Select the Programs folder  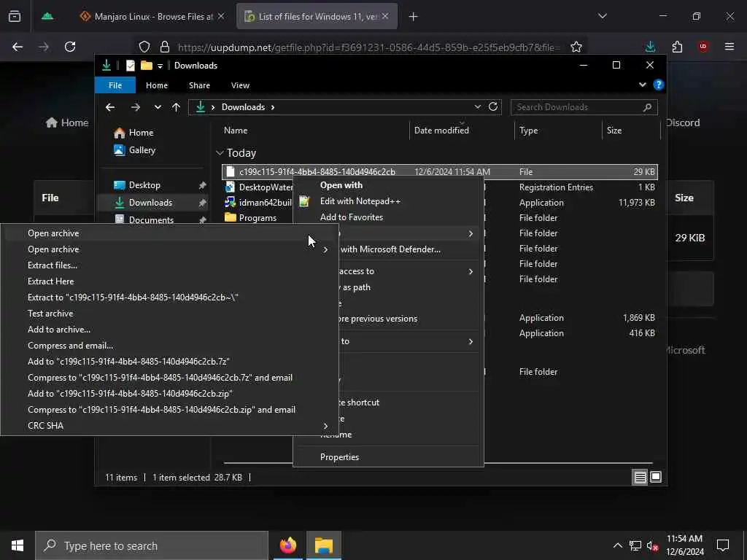[258, 217]
